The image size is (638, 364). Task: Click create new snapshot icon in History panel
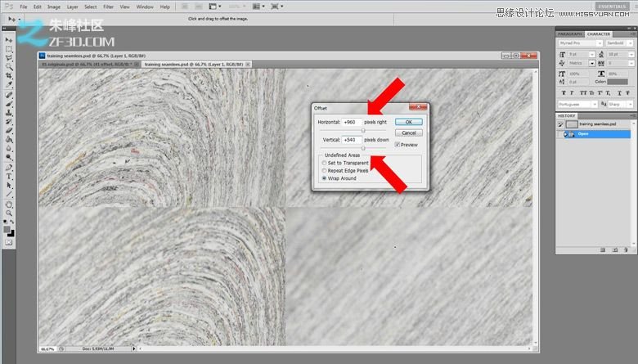[615, 250]
